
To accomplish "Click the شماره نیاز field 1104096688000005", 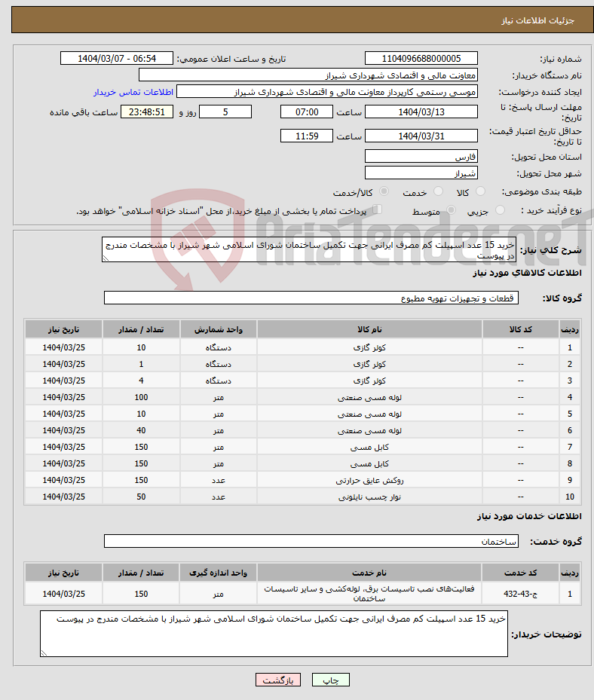I will coord(421,59).
